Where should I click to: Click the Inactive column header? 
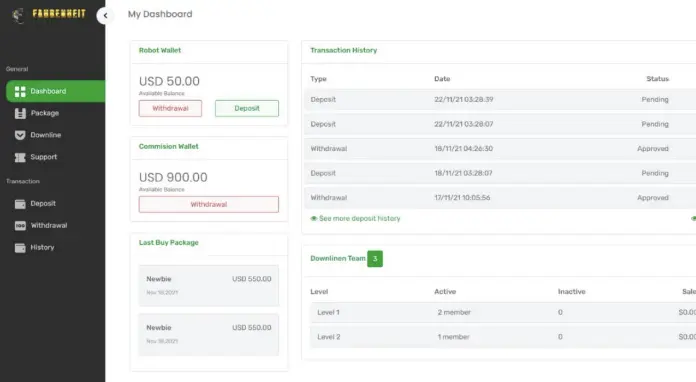(572, 291)
